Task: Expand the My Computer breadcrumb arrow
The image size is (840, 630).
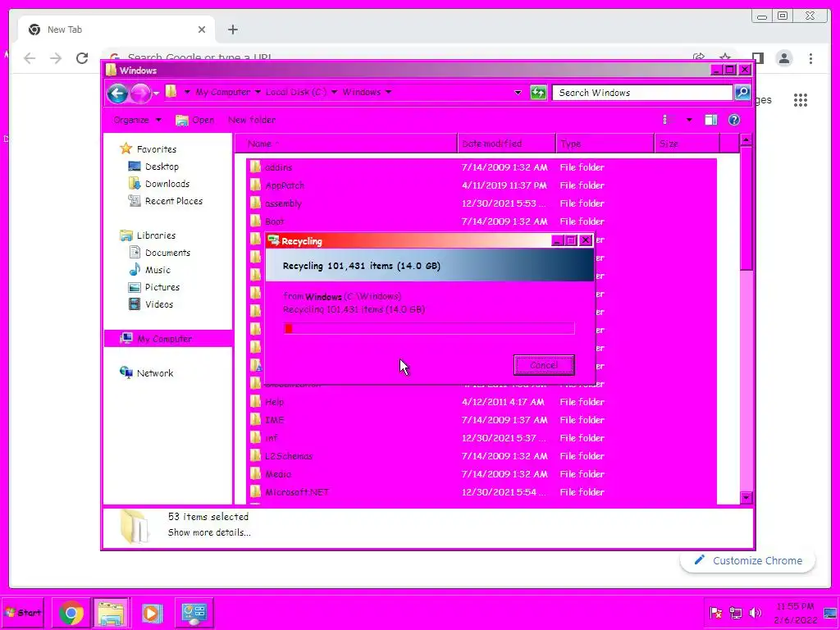Action: click(258, 92)
